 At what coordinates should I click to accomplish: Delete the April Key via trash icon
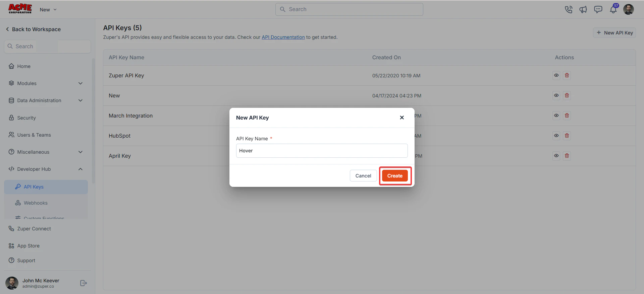[567, 156]
